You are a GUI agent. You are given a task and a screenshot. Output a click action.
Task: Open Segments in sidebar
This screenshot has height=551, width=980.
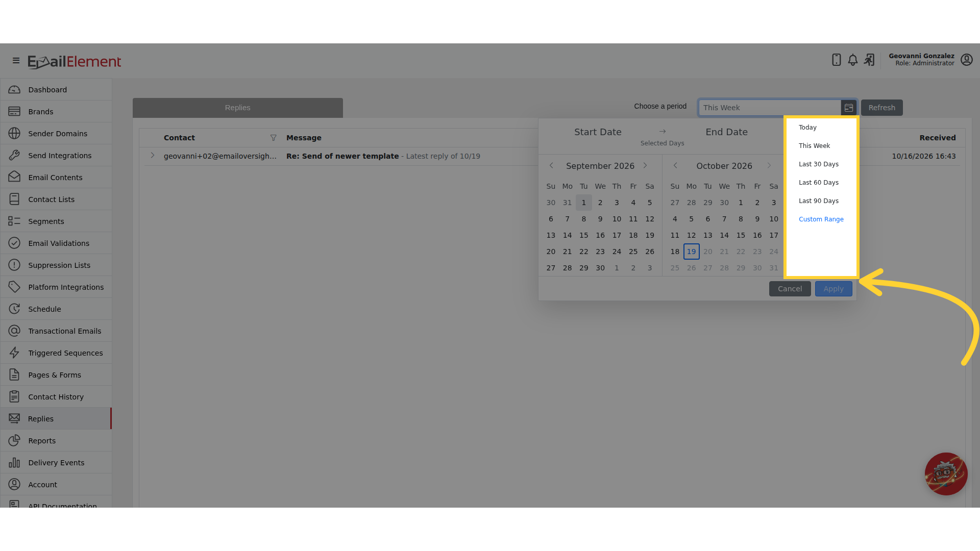pyautogui.click(x=56, y=221)
